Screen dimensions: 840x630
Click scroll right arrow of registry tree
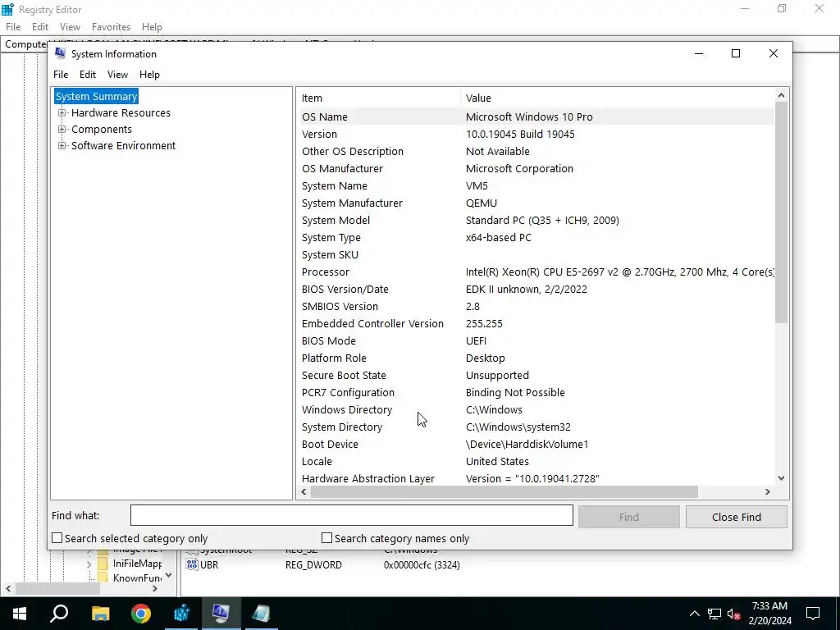(x=155, y=588)
